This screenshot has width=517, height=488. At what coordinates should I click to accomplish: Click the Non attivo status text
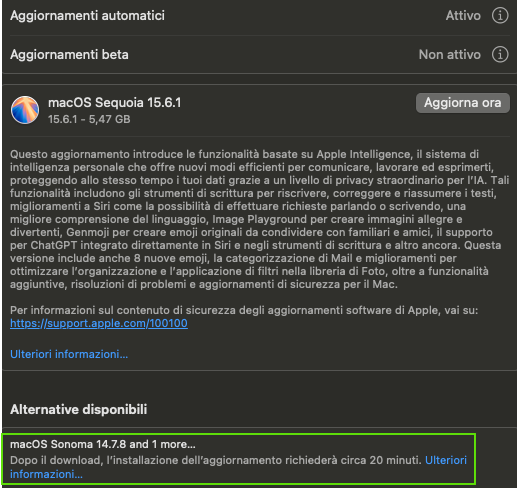pos(450,54)
